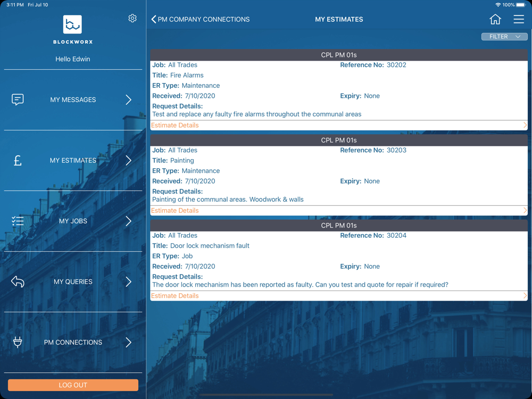Open the Filter dropdown
Image resolution: width=532 pixels, height=399 pixels.
pyautogui.click(x=504, y=37)
